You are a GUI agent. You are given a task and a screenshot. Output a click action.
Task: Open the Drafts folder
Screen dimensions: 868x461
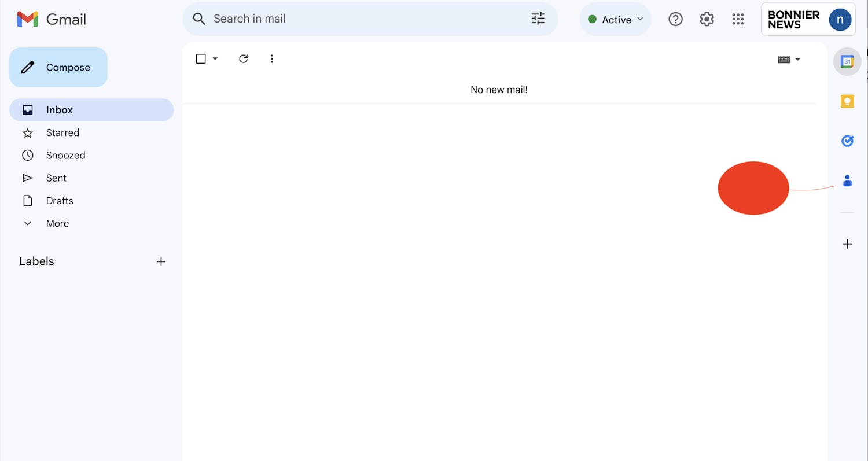click(60, 201)
